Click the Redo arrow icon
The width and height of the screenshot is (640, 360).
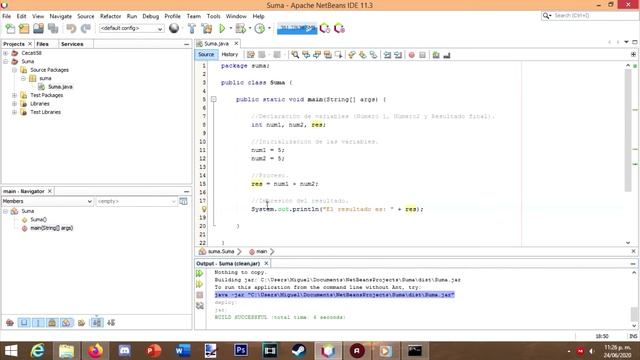(86, 29)
